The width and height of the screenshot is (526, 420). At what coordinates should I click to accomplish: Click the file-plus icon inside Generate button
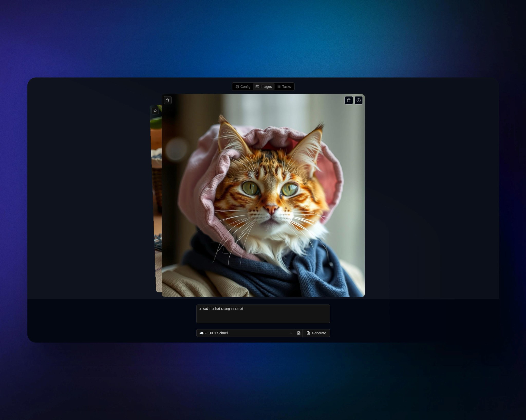pos(308,333)
